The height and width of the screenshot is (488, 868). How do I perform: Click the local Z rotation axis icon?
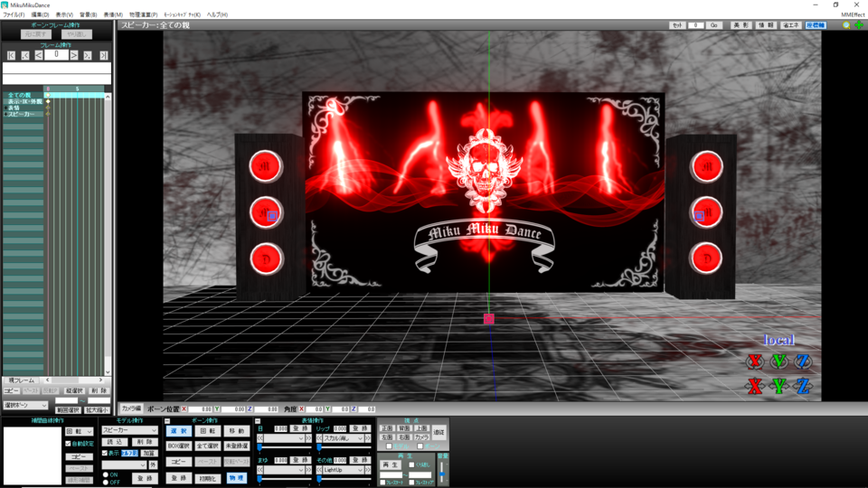click(803, 361)
